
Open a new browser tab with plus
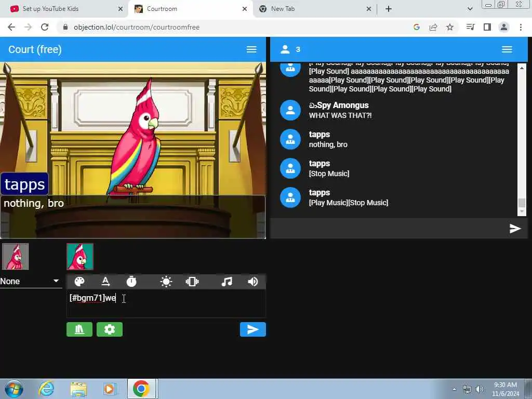click(389, 9)
